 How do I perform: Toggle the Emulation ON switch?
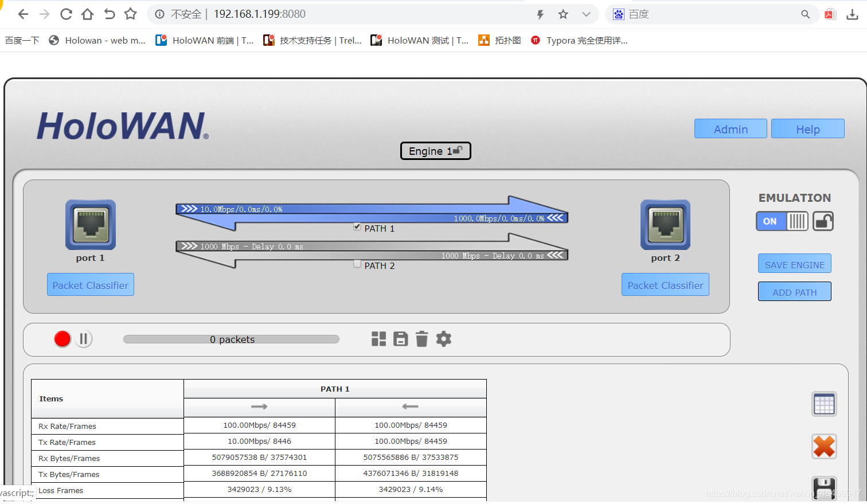(782, 221)
